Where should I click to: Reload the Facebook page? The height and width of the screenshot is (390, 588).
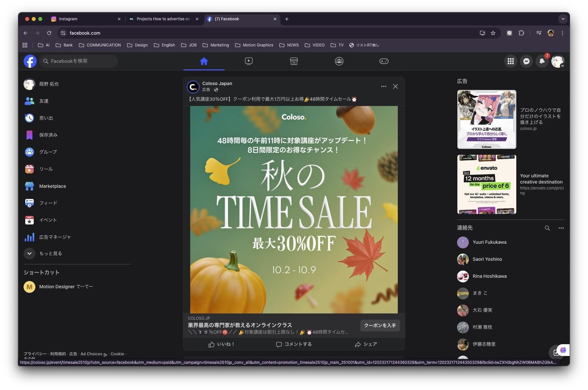[x=49, y=33]
